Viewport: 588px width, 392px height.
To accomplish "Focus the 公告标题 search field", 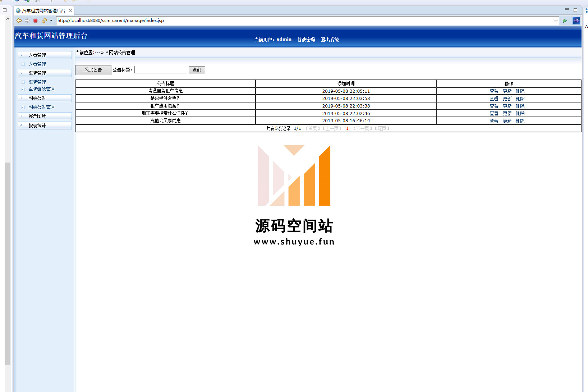I will click(161, 70).
